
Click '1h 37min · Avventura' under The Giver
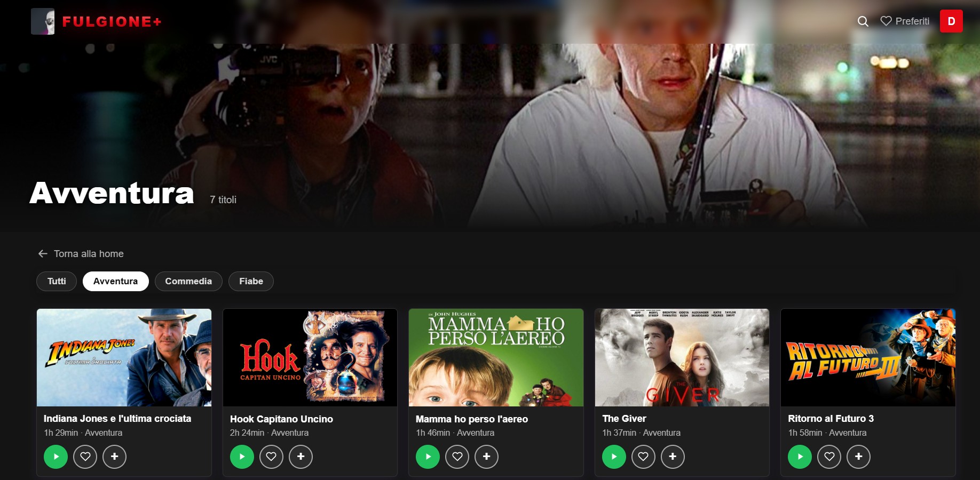(x=641, y=433)
